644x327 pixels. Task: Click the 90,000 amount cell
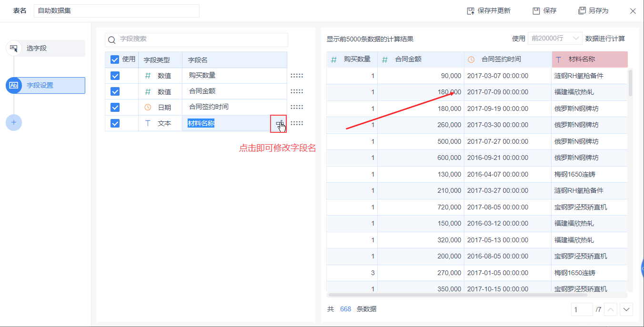(x=421, y=76)
